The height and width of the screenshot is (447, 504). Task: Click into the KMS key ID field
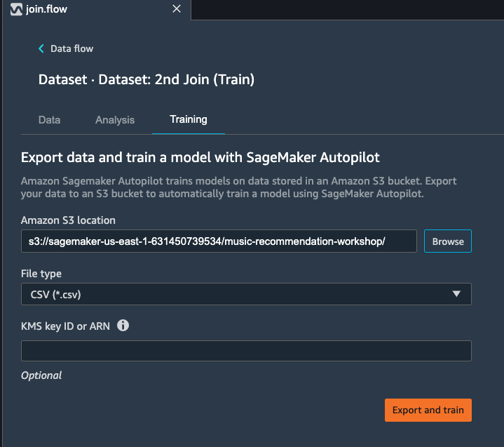click(x=246, y=351)
